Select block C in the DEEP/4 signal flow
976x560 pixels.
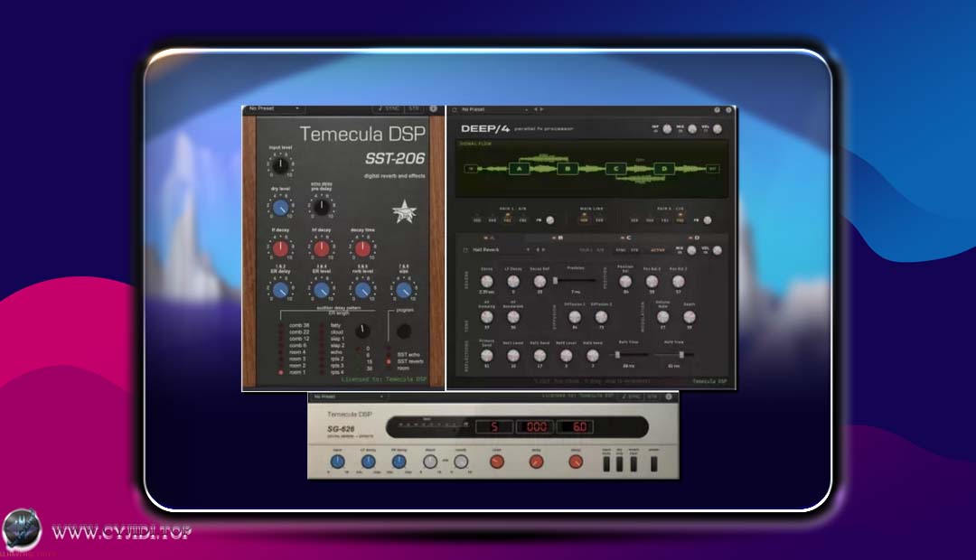(x=615, y=169)
